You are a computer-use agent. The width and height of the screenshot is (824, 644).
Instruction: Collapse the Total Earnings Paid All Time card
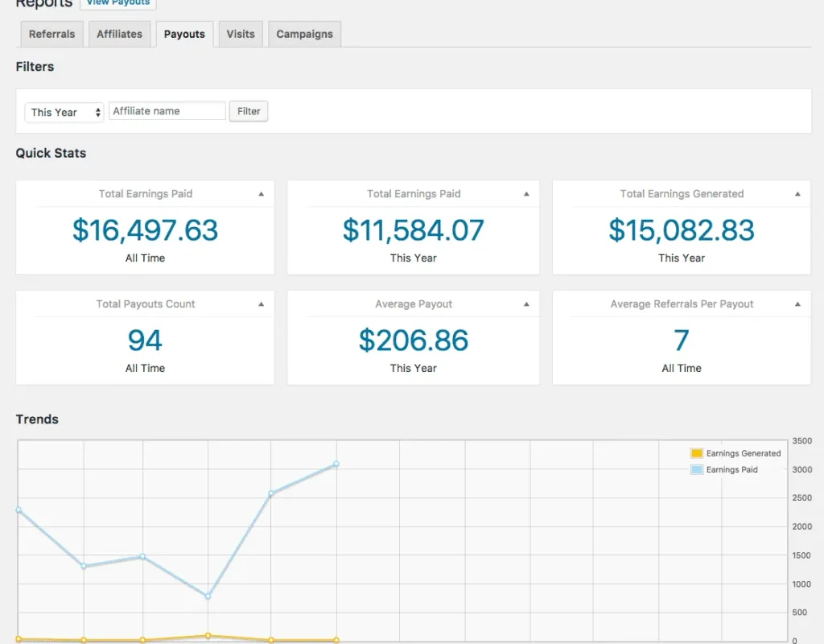pyautogui.click(x=260, y=193)
